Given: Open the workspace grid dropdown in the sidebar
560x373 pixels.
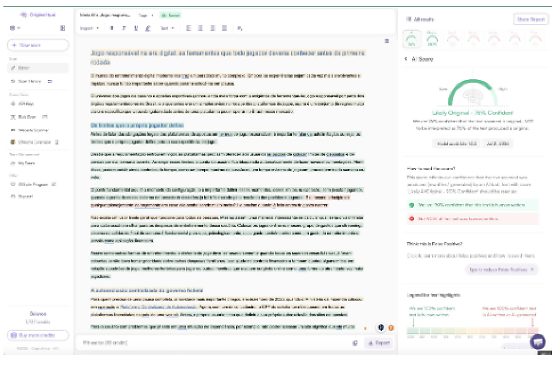Looking at the screenshot, I should [15, 28].
